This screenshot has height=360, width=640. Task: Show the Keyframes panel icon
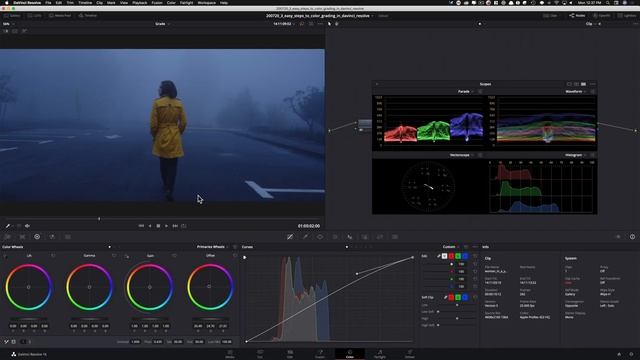pos(618,237)
